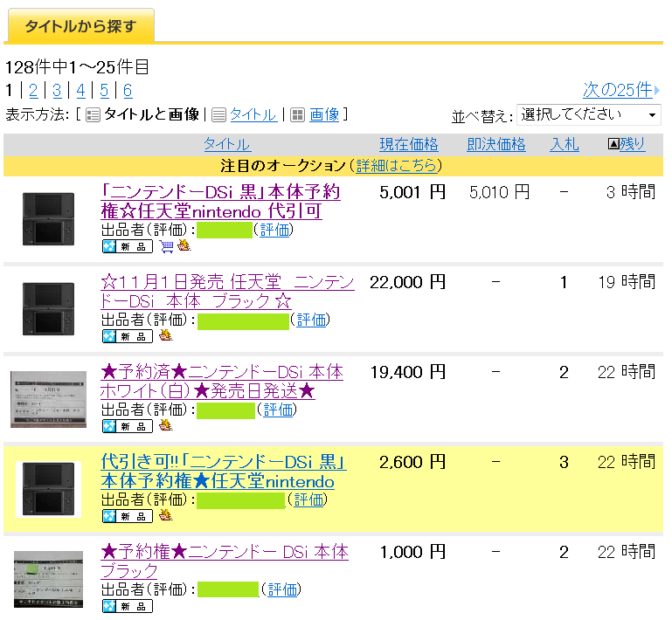Click the image grid view icon
The width and height of the screenshot is (672, 620).
[x=297, y=115]
